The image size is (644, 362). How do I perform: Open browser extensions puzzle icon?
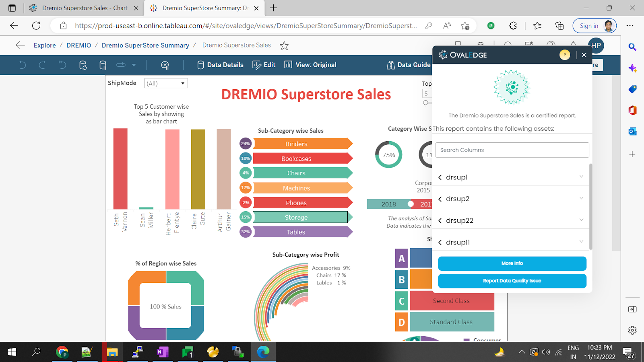[x=513, y=26]
